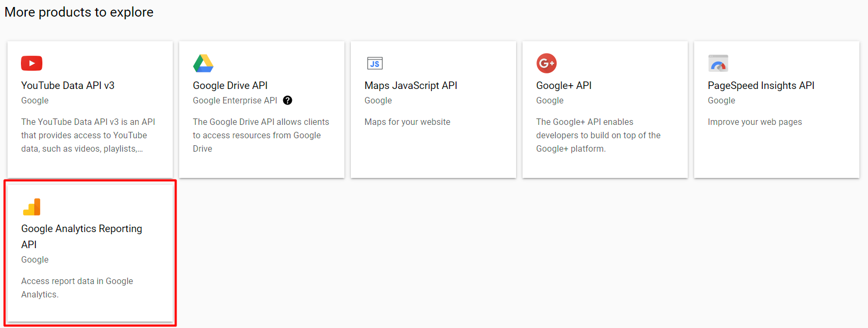868x328 pixels.
Task: Click the red Google+ logo icon
Action: [x=546, y=63]
